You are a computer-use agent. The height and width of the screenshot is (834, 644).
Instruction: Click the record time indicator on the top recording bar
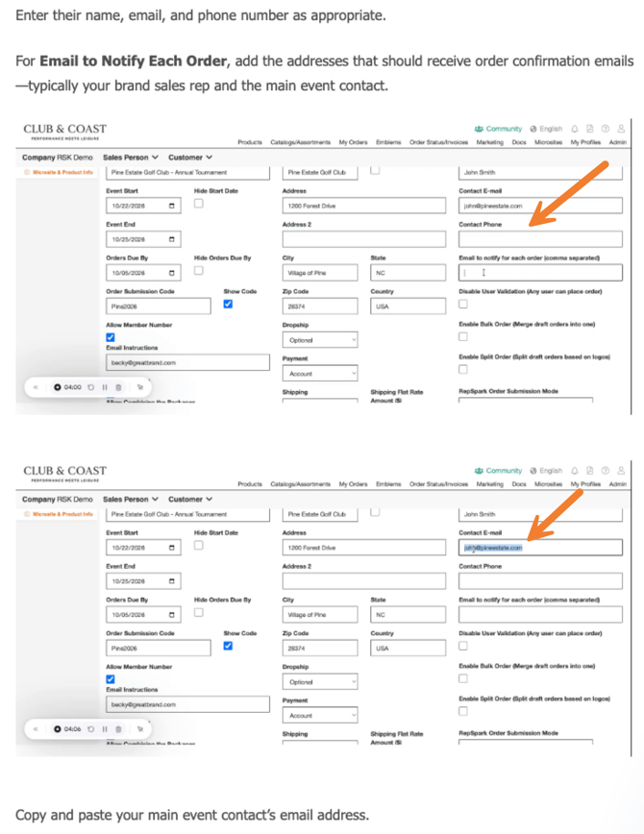67,387
